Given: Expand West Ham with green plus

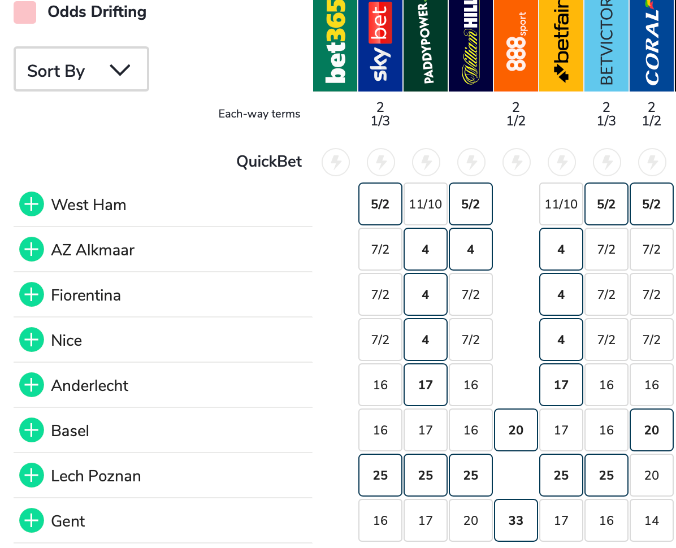Looking at the screenshot, I should (x=32, y=204).
